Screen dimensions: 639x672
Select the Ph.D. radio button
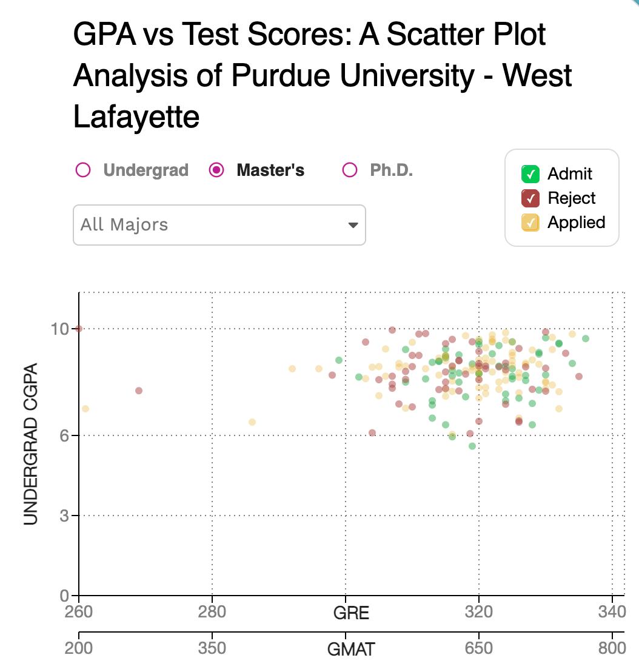point(349,170)
